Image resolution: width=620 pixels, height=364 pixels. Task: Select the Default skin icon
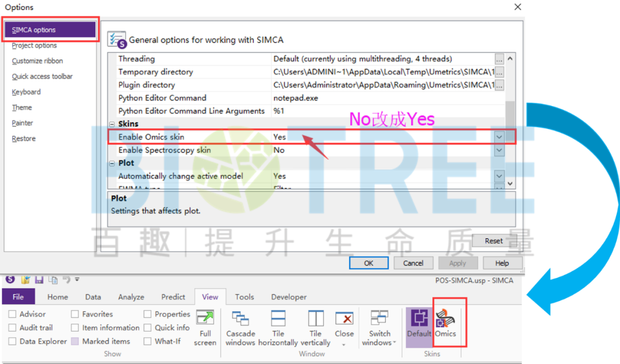click(420, 323)
